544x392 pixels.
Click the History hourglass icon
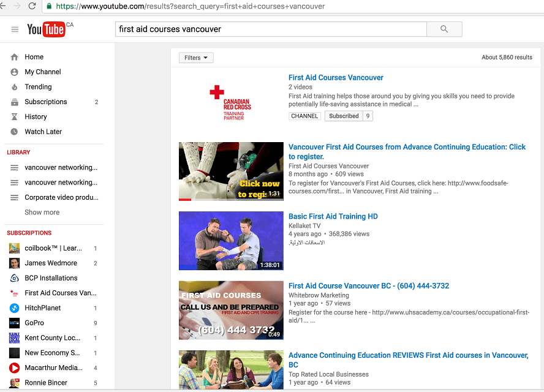(14, 117)
